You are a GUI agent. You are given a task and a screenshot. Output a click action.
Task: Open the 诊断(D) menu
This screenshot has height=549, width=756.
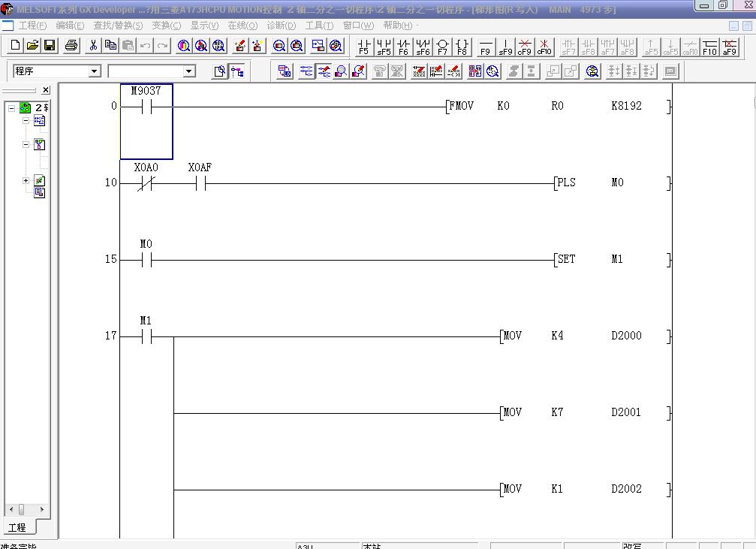[282, 26]
